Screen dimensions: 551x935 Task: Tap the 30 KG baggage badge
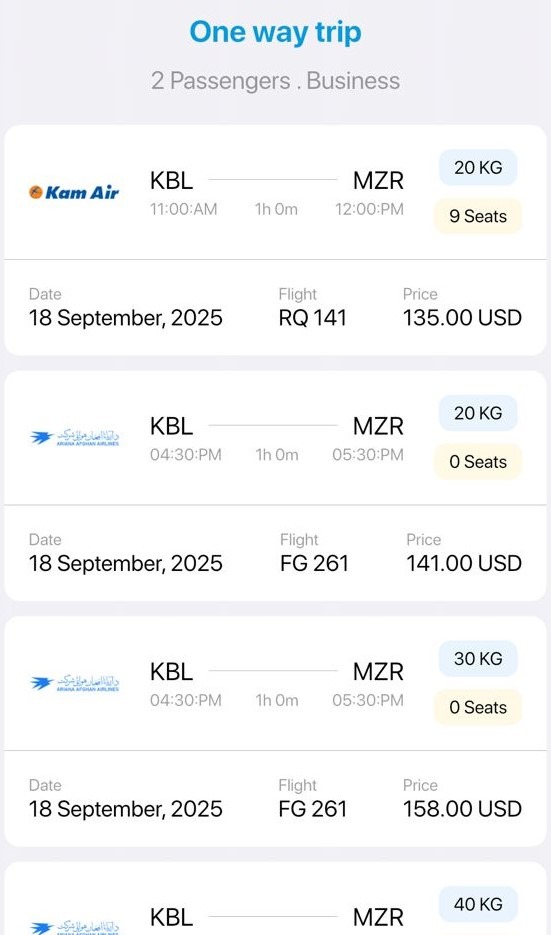tap(478, 659)
